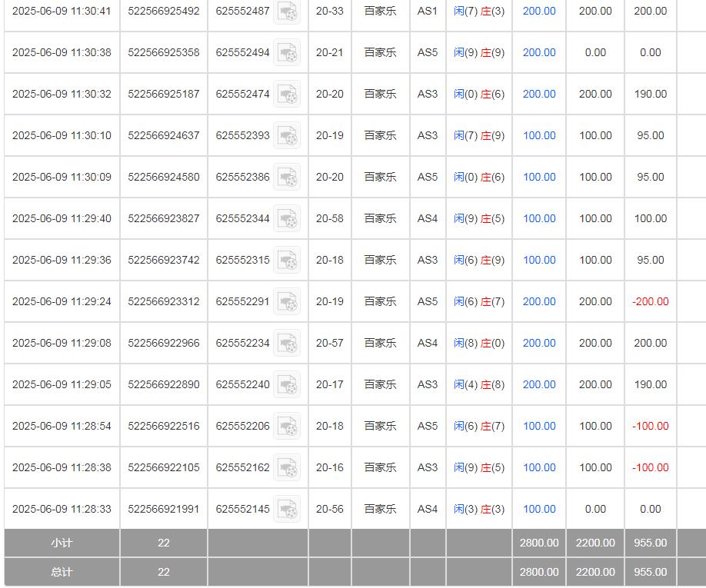This screenshot has width=706, height=588.
Task: Open the video icon for round 625552474
Action: click(x=288, y=95)
